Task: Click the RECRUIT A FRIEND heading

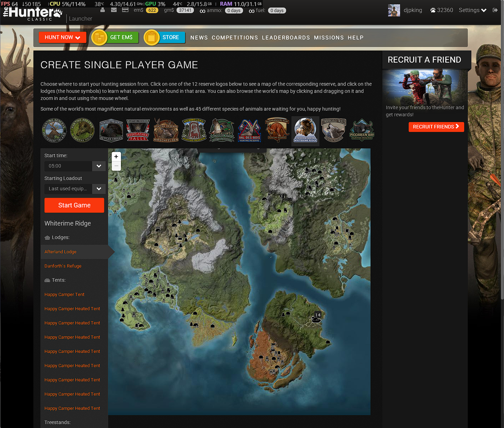Action: (x=424, y=60)
